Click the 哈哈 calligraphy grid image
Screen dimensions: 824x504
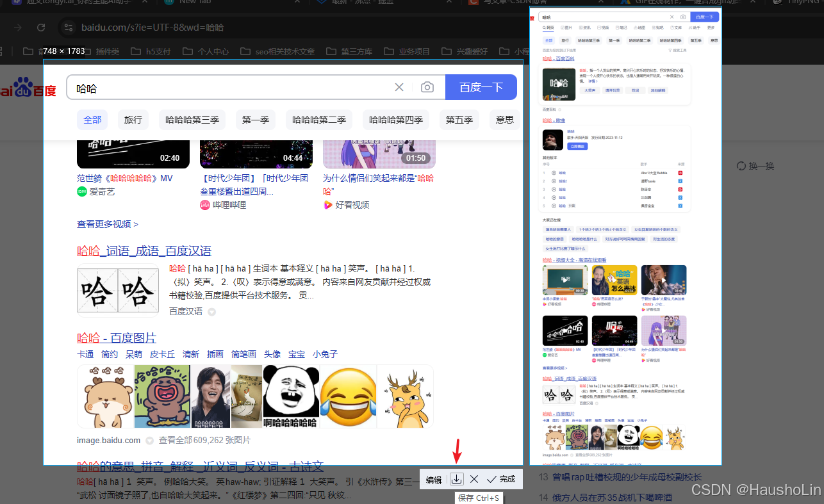pyautogui.click(x=118, y=289)
